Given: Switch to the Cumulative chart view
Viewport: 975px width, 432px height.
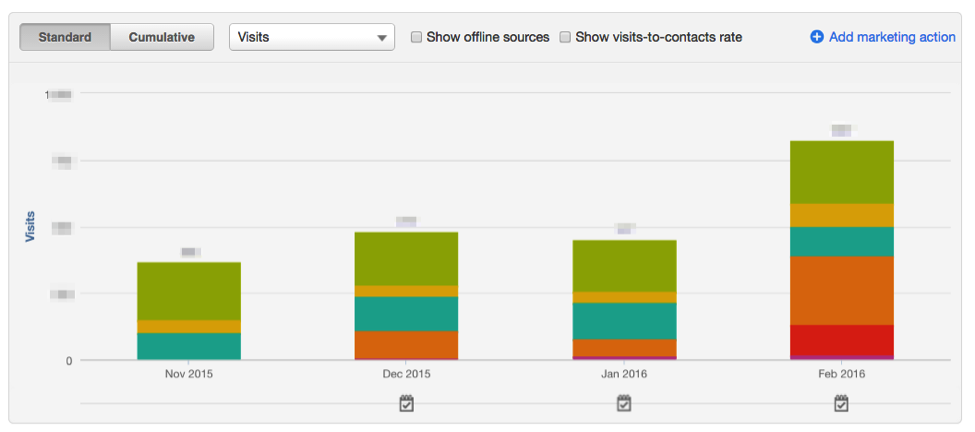Looking at the screenshot, I should tap(160, 37).
